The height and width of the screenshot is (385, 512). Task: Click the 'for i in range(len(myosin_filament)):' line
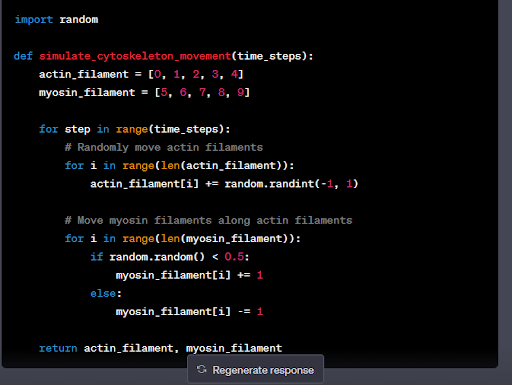[182, 239]
